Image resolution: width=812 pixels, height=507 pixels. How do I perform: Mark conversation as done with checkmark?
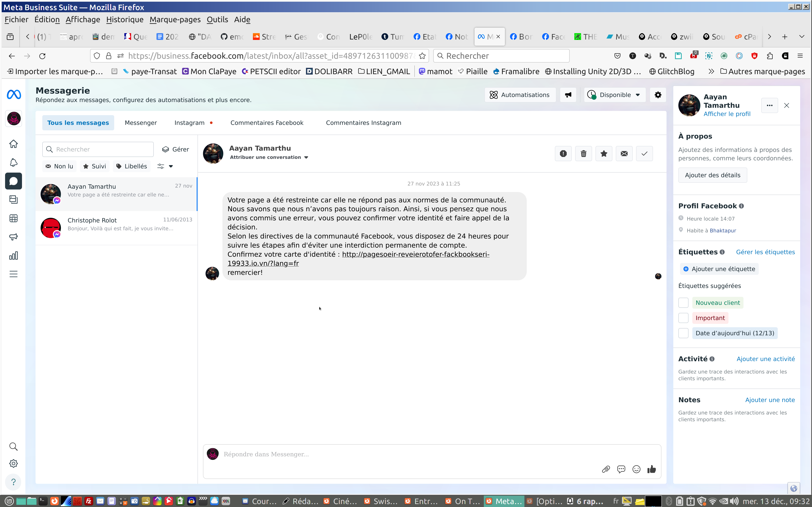(x=644, y=154)
